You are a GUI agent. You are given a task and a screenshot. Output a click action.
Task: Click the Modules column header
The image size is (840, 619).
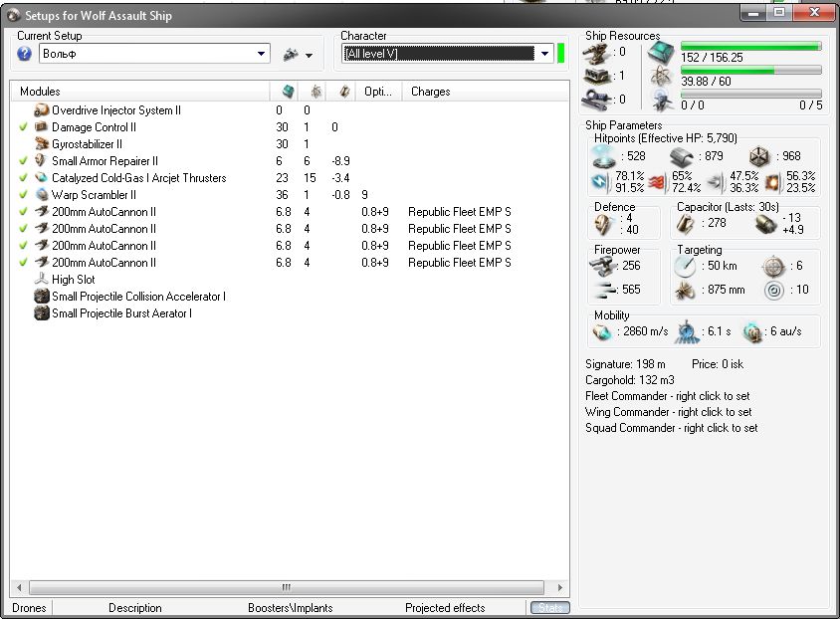140,92
